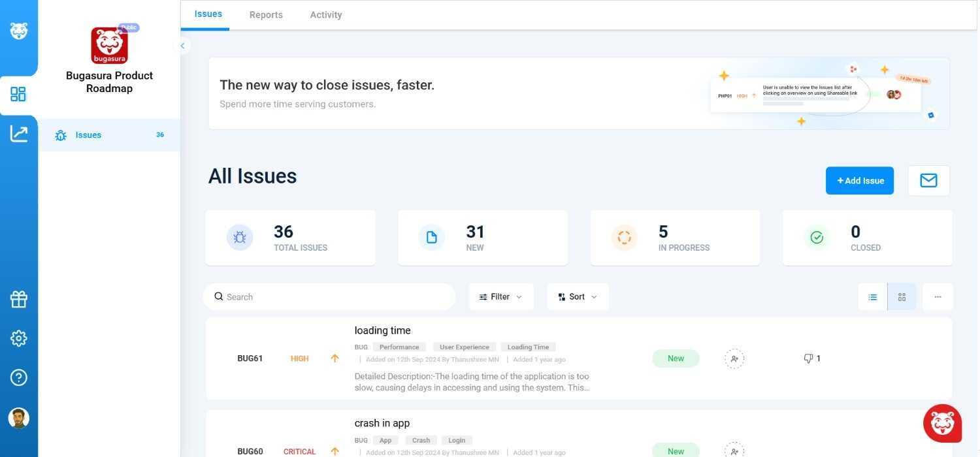Click the envelope mail icon button
The image size is (980, 457).
coord(928,181)
